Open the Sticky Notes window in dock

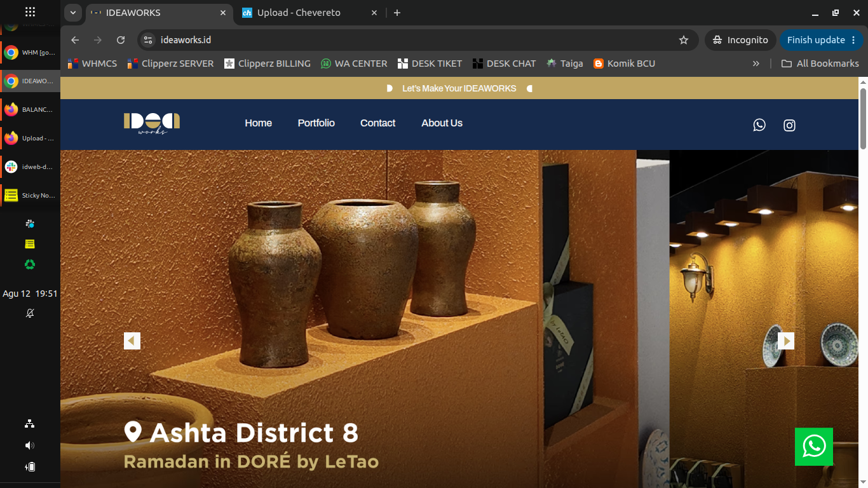pyautogui.click(x=30, y=195)
